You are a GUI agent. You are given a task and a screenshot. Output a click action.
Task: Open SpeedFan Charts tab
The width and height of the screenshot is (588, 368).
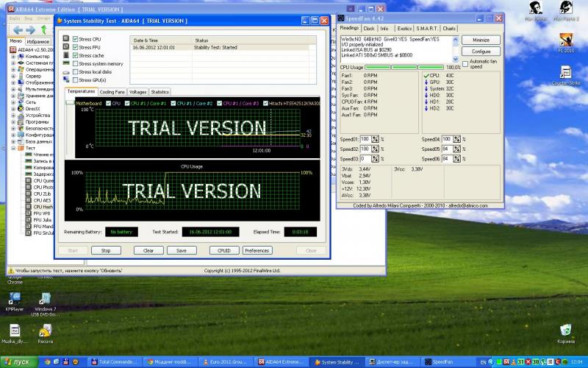pyautogui.click(x=449, y=29)
